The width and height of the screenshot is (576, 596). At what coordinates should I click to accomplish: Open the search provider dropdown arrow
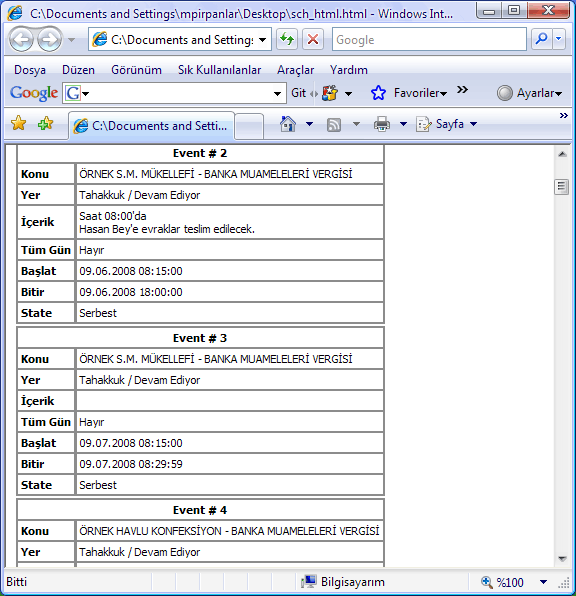(x=559, y=39)
